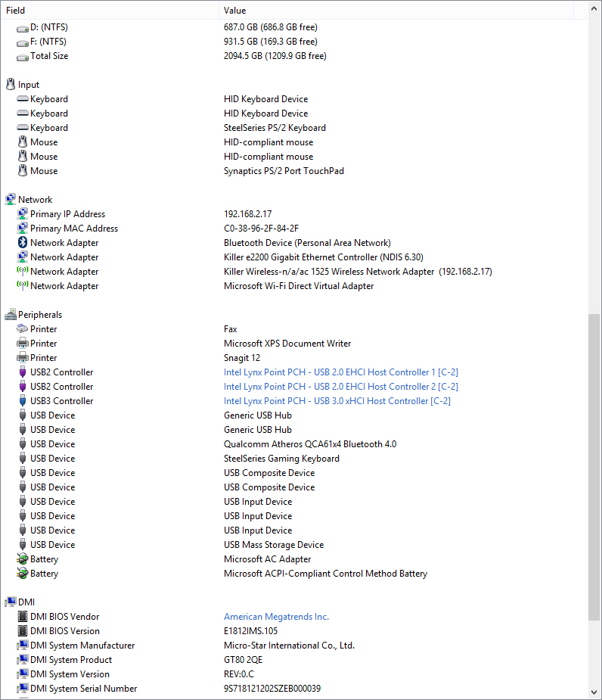
Task: Click the Network section icon
Action: coord(11,199)
